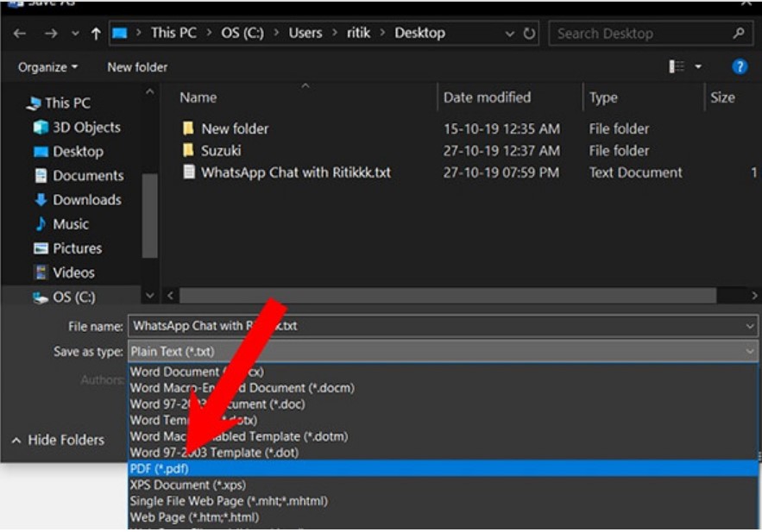This screenshot has width=762, height=532.
Task: Open the Suzuki folder
Action: 221,150
